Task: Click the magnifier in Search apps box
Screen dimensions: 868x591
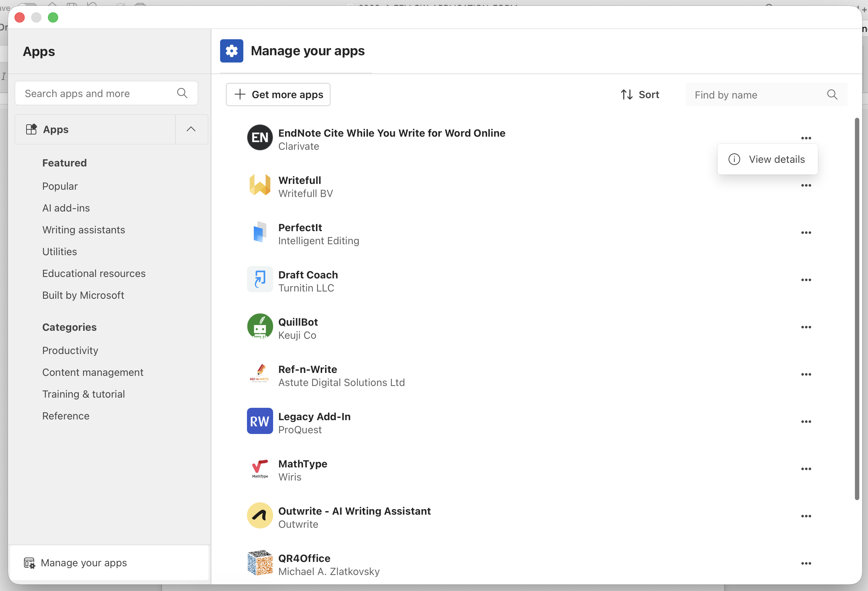Action: 182,93
